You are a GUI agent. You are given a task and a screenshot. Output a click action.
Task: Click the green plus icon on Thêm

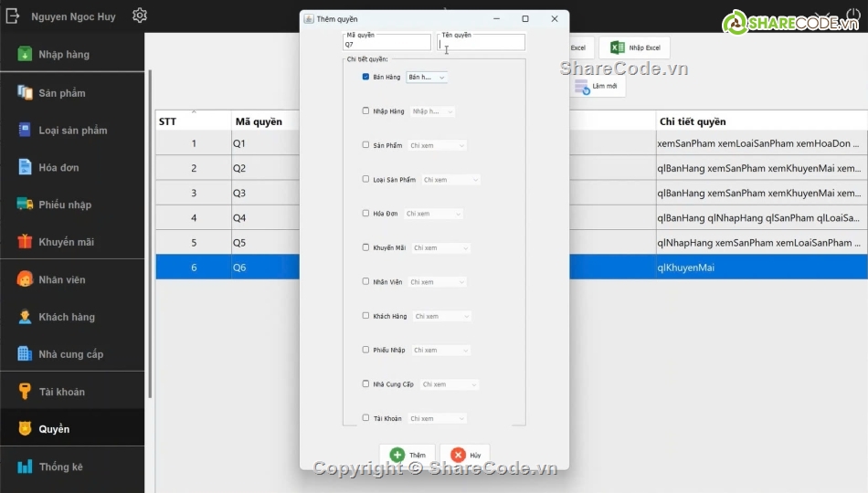point(397,455)
